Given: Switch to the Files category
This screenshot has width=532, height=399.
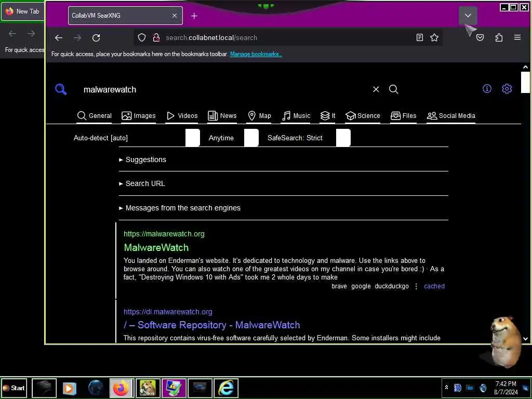Looking at the screenshot, I should 403,116.
